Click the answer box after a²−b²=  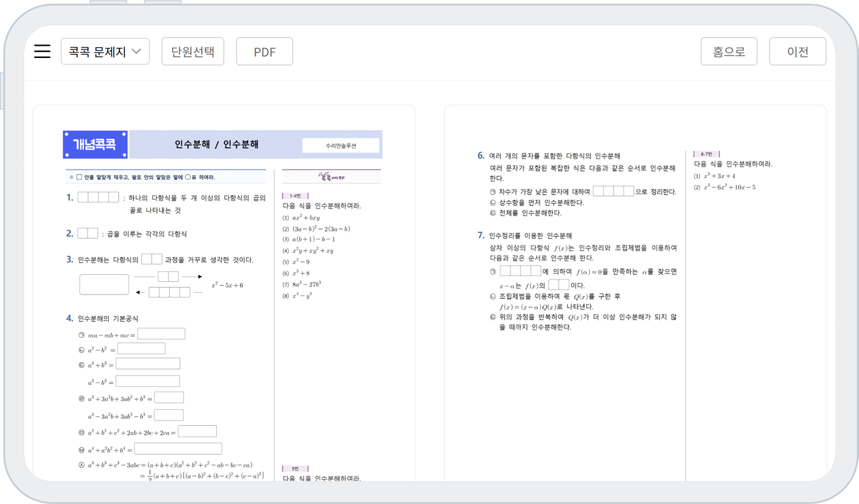coord(141,349)
